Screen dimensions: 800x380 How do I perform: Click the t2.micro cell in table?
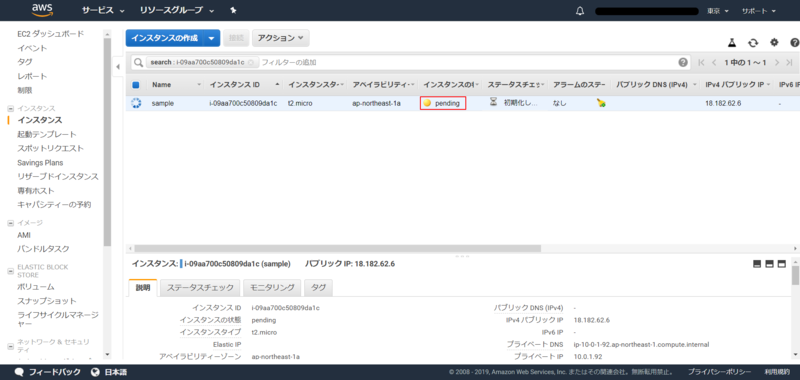[300, 103]
